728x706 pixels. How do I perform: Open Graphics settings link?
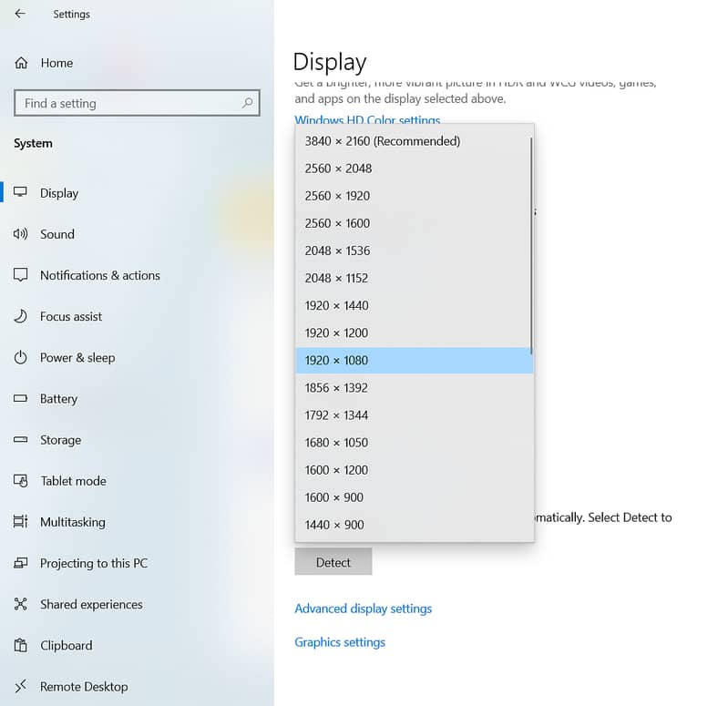pyautogui.click(x=340, y=642)
